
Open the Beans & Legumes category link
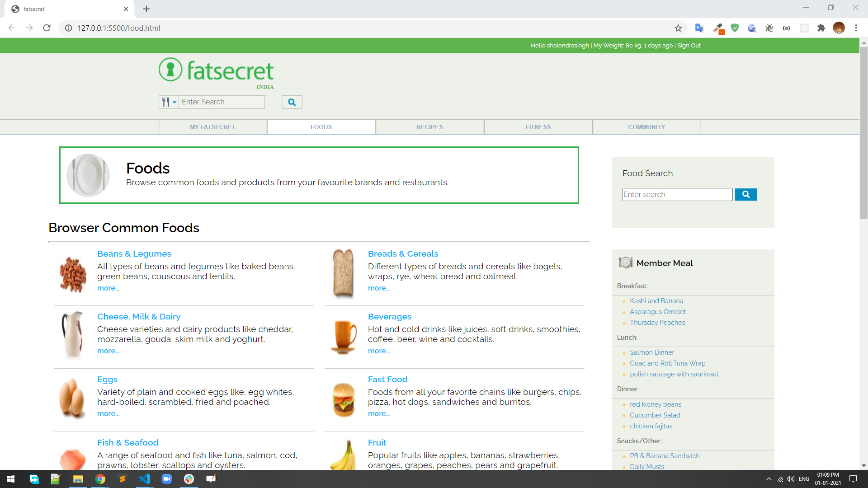click(x=134, y=253)
